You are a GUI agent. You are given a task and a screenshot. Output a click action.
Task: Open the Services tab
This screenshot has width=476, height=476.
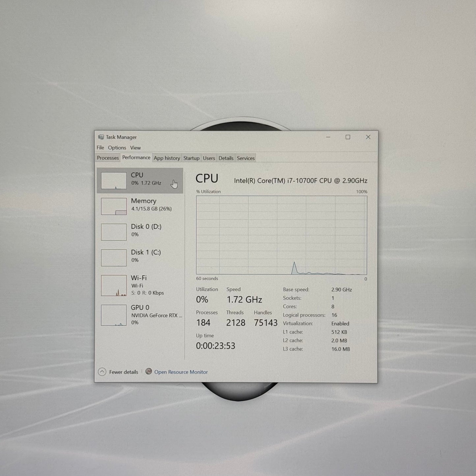[x=246, y=158]
